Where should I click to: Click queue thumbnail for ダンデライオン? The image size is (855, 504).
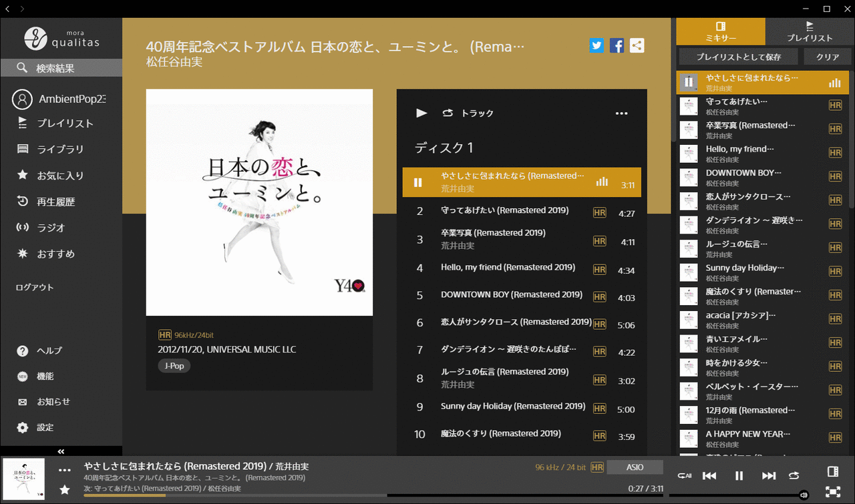coord(689,224)
